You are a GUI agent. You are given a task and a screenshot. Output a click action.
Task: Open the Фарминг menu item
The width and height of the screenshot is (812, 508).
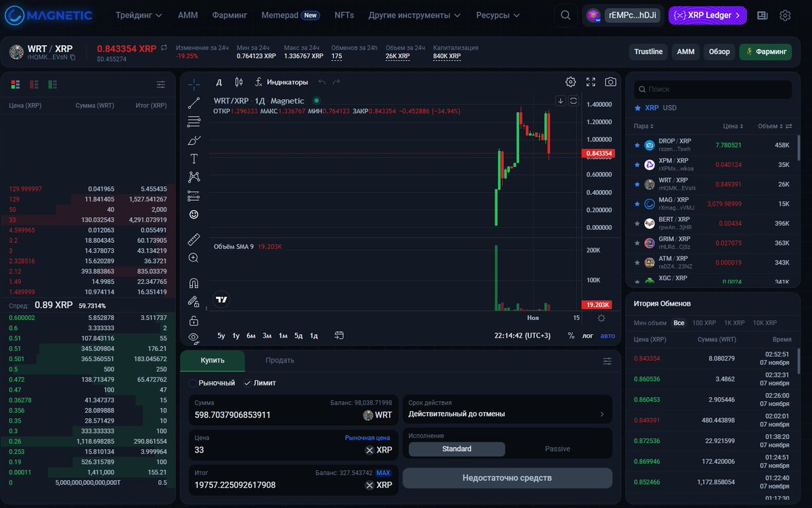click(229, 15)
